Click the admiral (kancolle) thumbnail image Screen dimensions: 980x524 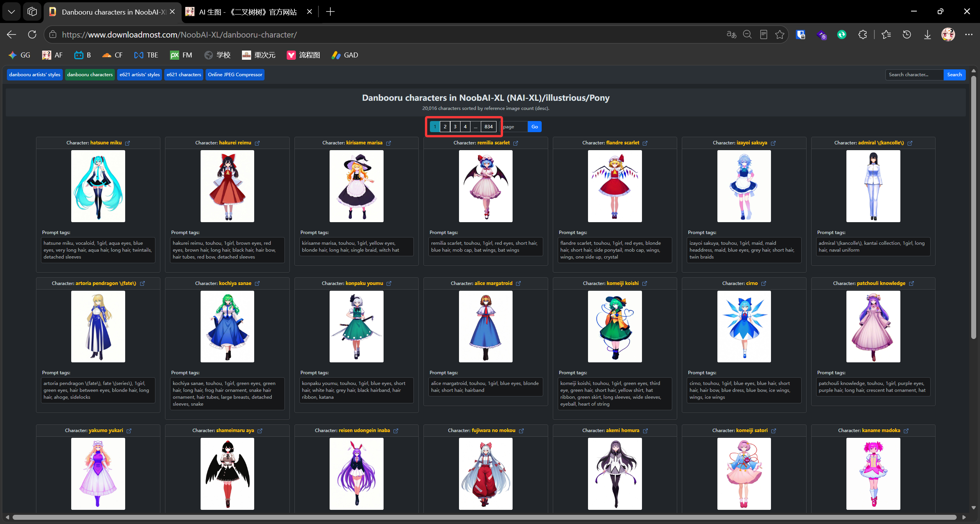(873, 186)
